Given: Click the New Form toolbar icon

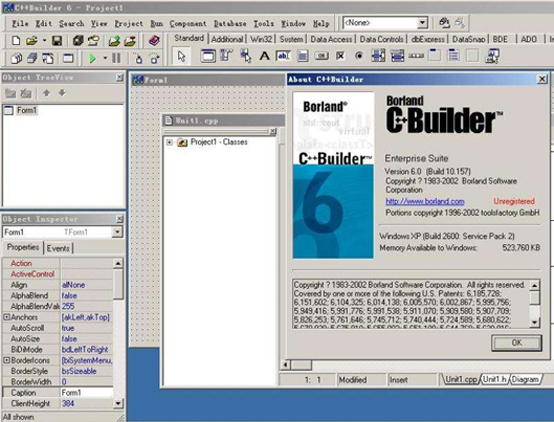Looking at the screenshot, I should 68,58.
